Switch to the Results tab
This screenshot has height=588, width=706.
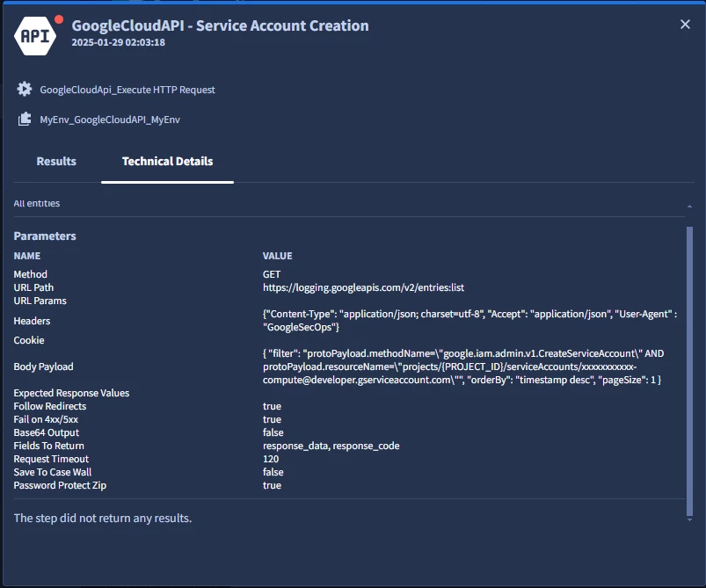pyautogui.click(x=56, y=161)
